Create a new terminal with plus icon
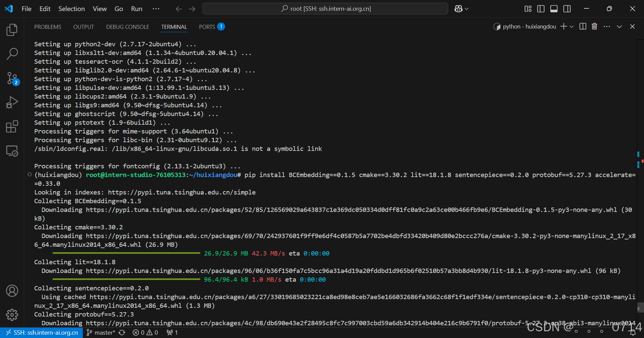This screenshot has width=644, height=338. (564, 26)
